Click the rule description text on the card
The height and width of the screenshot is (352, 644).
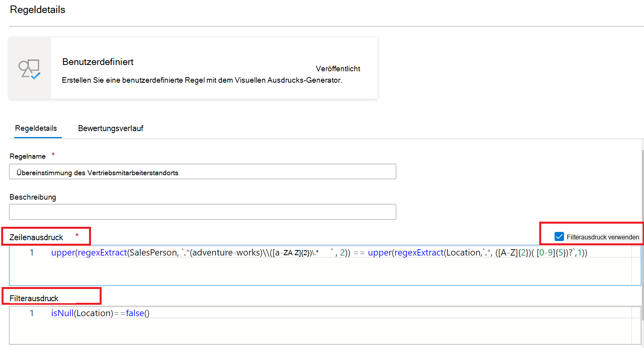pos(202,80)
